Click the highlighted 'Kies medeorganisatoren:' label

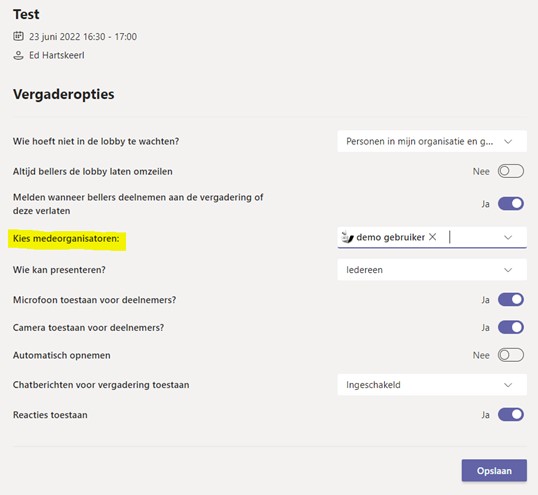point(66,238)
